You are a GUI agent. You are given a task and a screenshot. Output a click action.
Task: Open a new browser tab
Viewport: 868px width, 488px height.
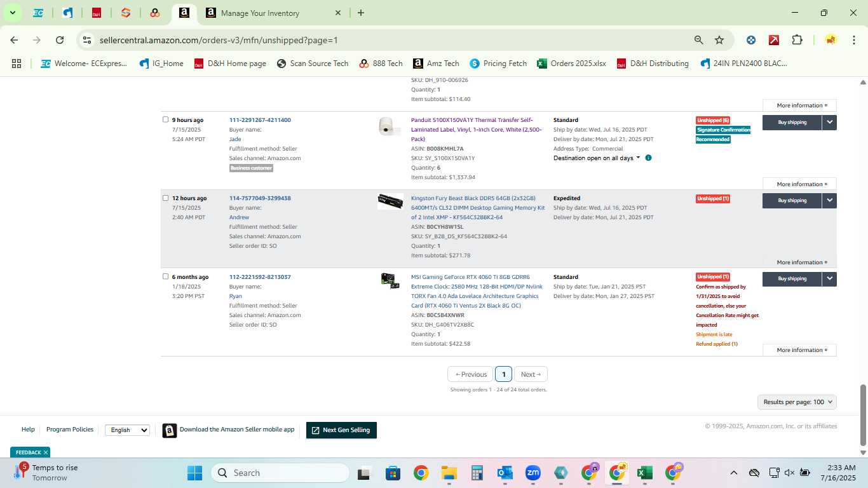point(361,13)
